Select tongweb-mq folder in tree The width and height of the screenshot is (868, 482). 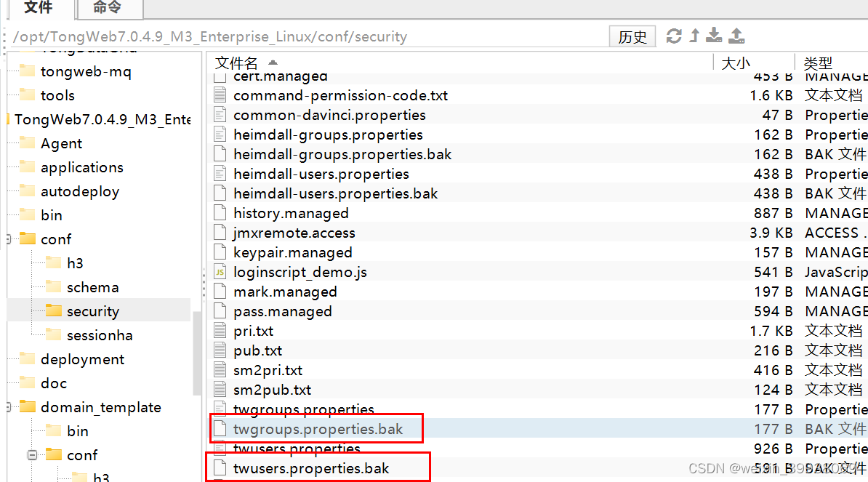click(x=86, y=71)
